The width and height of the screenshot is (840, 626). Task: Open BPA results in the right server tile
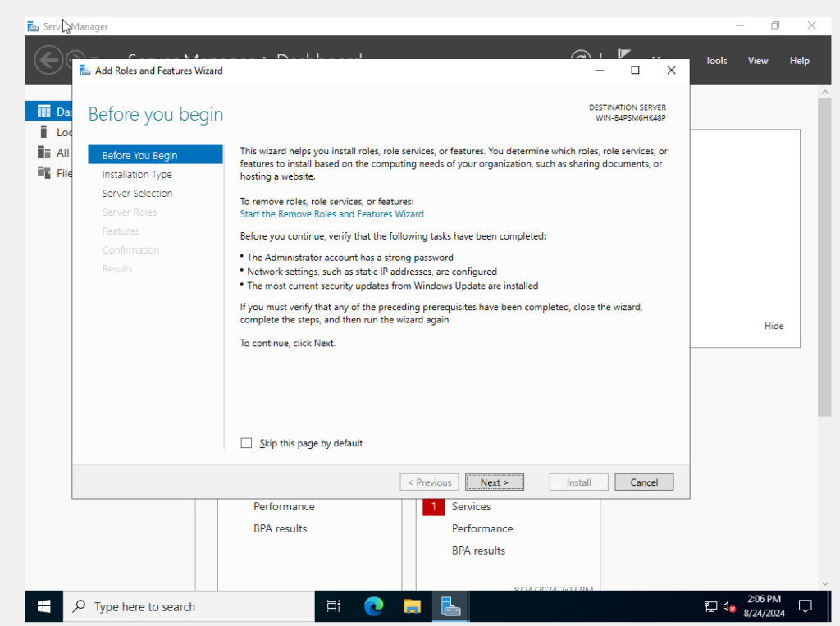click(x=478, y=551)
